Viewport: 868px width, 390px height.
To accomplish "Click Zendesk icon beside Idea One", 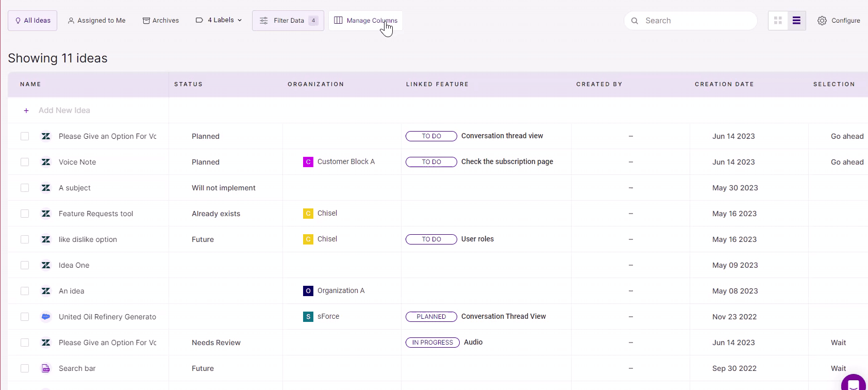I will (46, 265).
